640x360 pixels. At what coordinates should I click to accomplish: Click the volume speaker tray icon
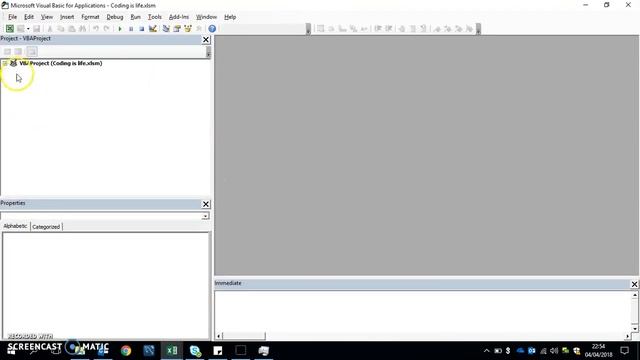(x=554, y=351)
